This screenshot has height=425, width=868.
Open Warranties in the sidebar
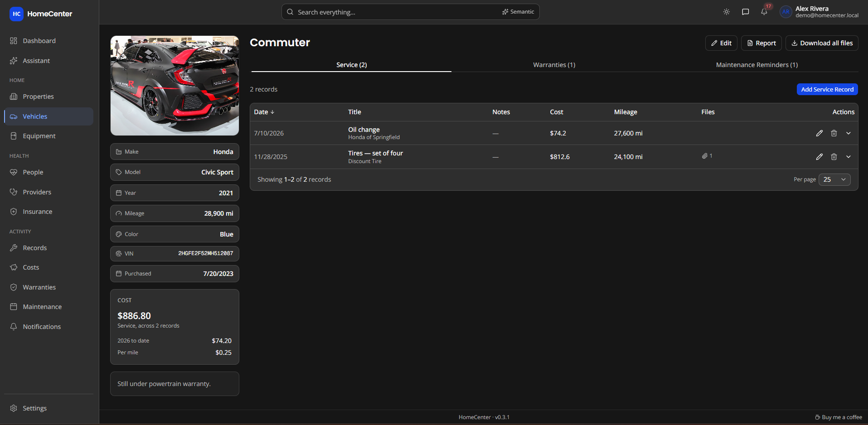click(x=48, y=287)
